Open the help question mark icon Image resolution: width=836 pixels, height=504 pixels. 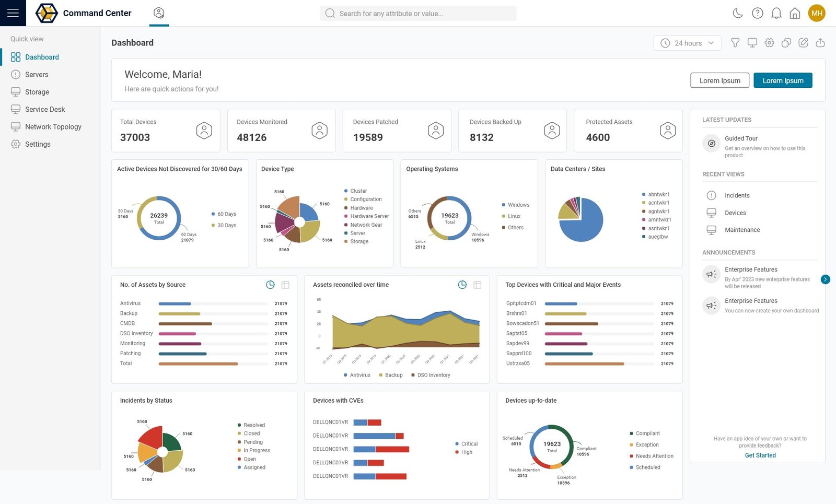(757, 13)
